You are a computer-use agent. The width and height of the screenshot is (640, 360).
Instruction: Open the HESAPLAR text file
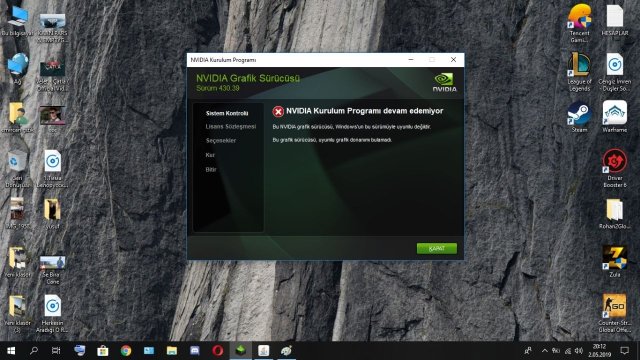click(615, 20)
